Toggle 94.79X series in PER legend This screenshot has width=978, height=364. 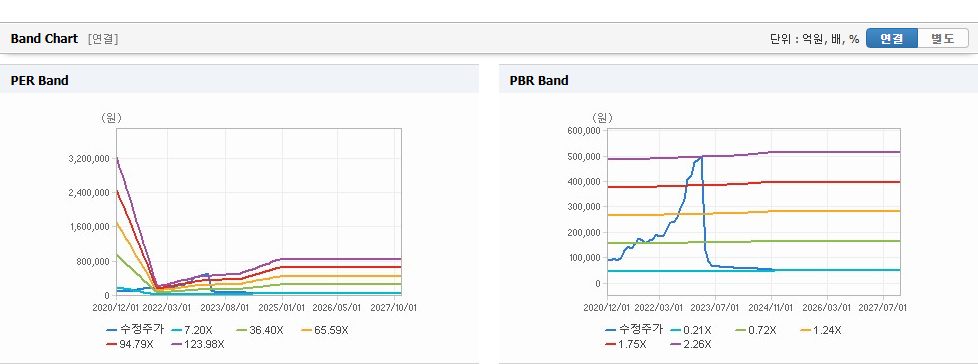click(x=130, y=344)
